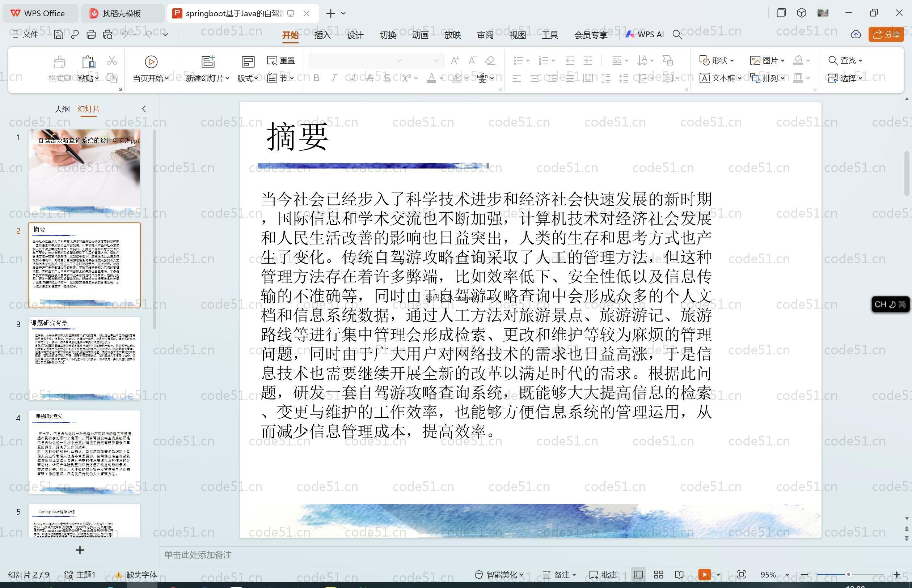This screenshot has width=912, height=588.
Task: Switch to 大纲 outline tab
Action: 62,109
